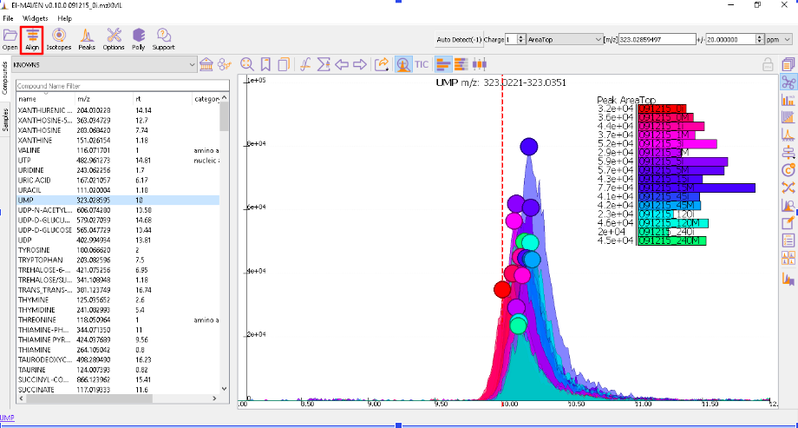Open the ppm units dropdown
The image size is (798, 428).
(779, 39)
